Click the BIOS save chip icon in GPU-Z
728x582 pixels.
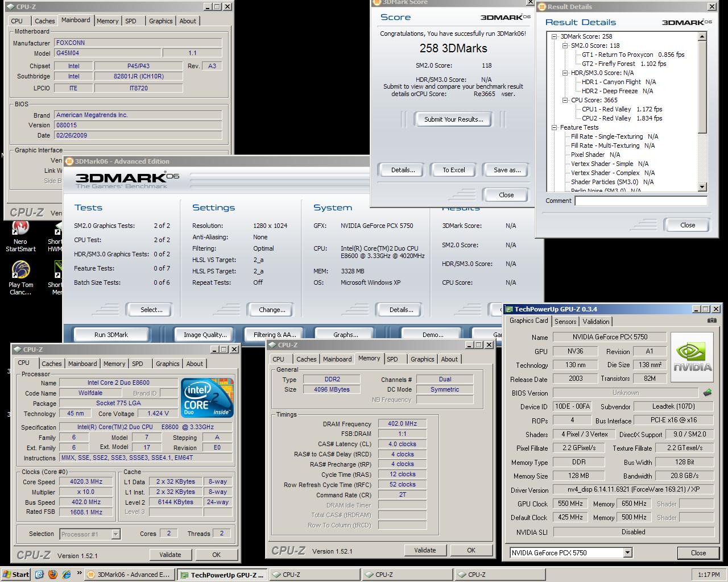[708, 393]
